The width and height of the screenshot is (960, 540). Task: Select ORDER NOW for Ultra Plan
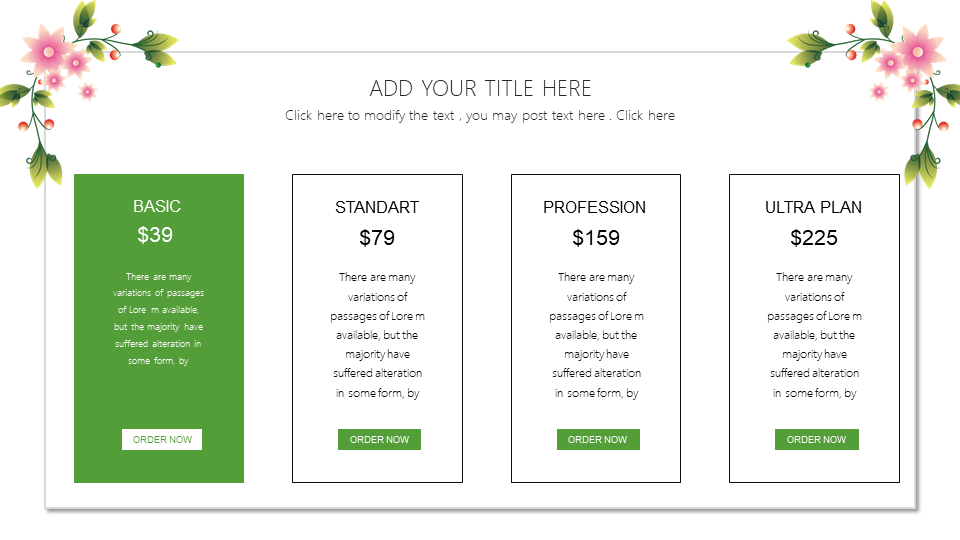click(x=816, y=439)
